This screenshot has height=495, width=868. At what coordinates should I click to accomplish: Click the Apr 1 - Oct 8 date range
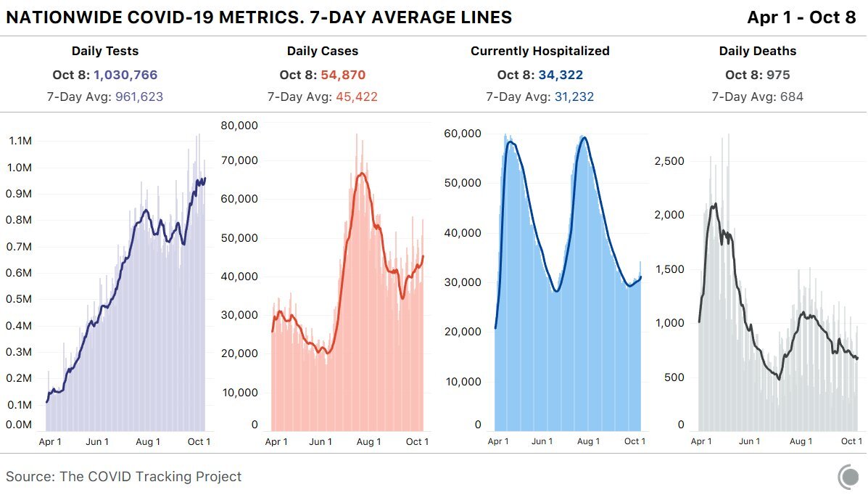pyautogui.click(x=801, y=17)
